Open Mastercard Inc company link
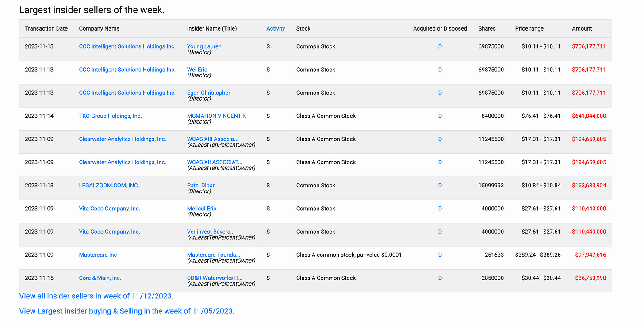This screenshot has width=644, height=321. [x=98, y=255]
